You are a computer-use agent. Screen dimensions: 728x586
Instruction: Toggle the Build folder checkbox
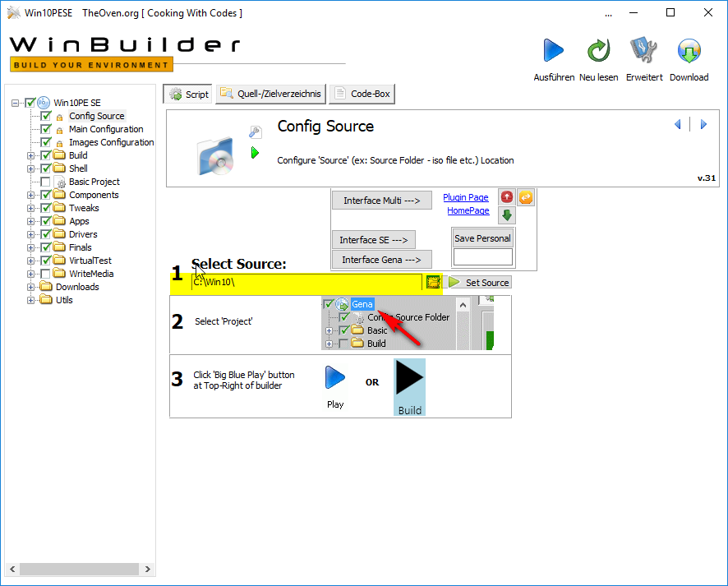pos(45,155)
